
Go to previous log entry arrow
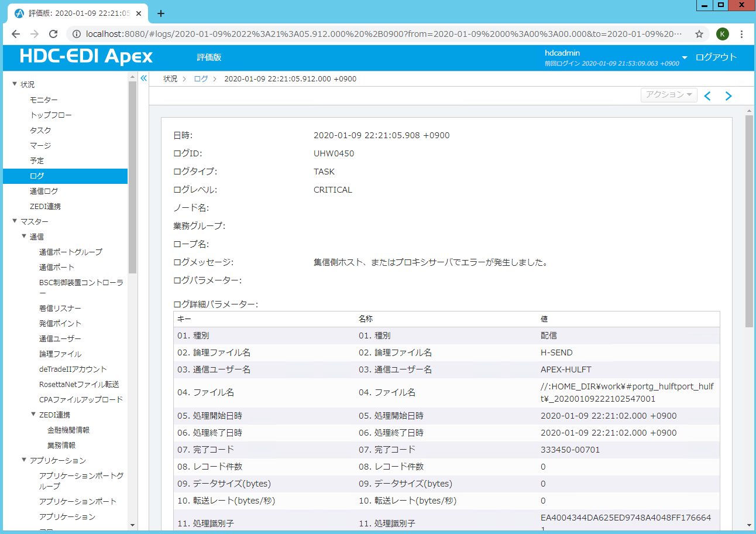click(707, 96)
